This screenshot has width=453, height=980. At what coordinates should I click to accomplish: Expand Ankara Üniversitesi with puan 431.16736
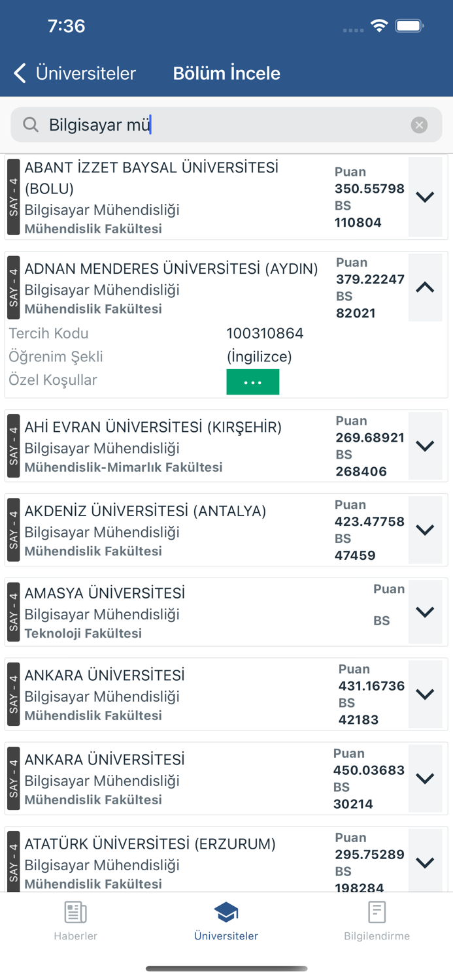coord(425,694)
